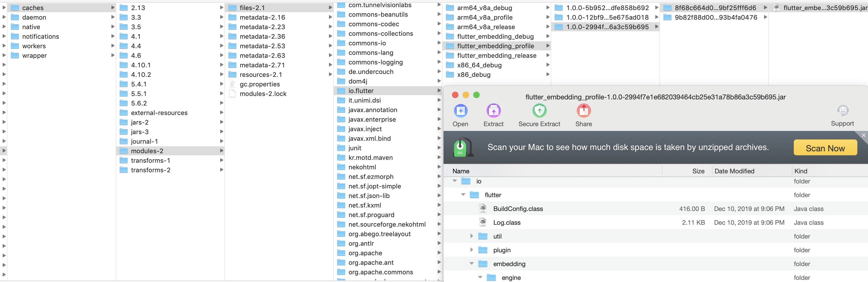
Task: Open the 4.10.2 version folder
Action: (171, 74)
